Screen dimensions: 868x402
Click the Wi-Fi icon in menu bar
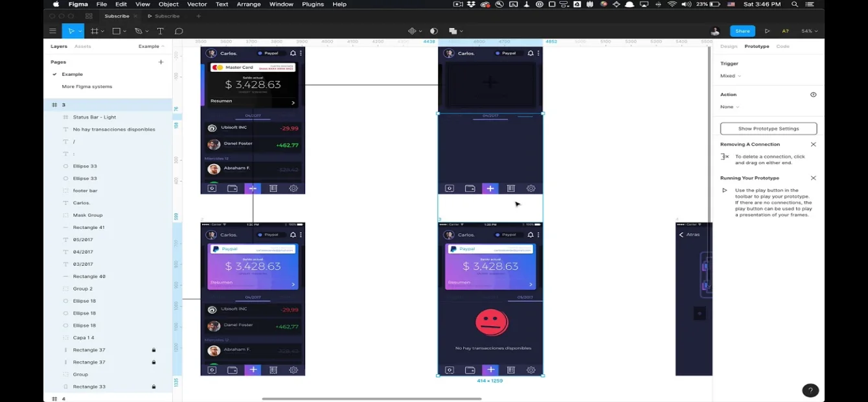coord(672,4)
